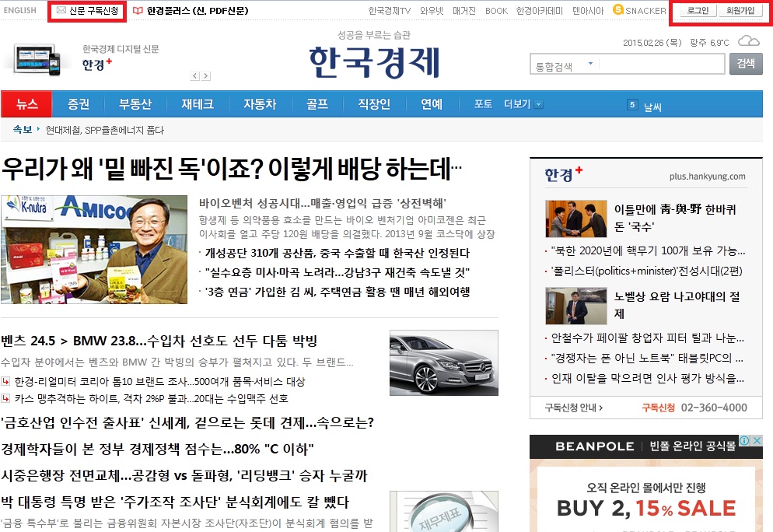The height and width of the screenshot is (532, 773).
Task: Click the cloud weather icon
Action: (748, 41)
